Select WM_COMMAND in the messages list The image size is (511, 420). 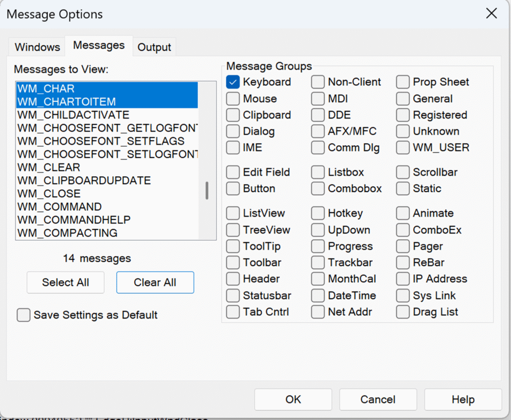pos(59,207)
